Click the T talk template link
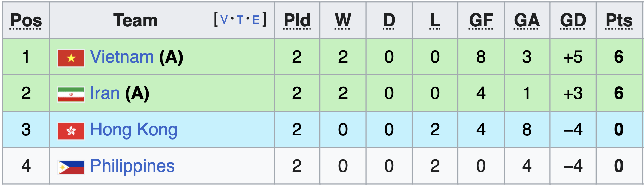 tap(240, 20)
